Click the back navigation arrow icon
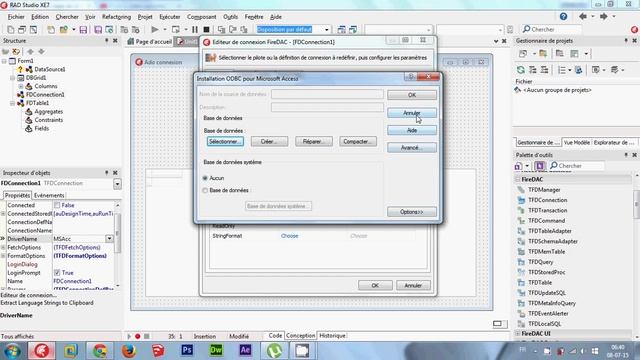This screenshot has width=640, height=360. click(x=583, y=16)
